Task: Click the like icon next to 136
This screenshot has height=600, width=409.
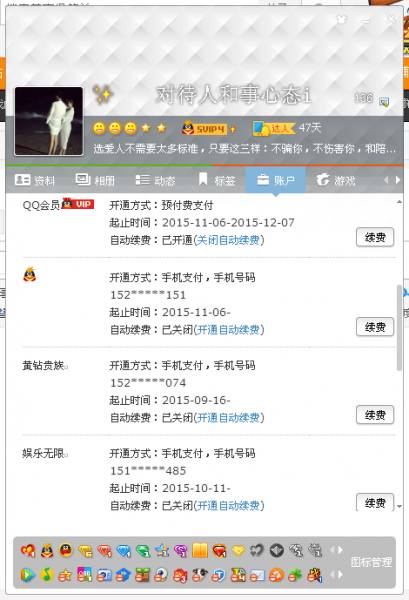Action: coord(384,101)
